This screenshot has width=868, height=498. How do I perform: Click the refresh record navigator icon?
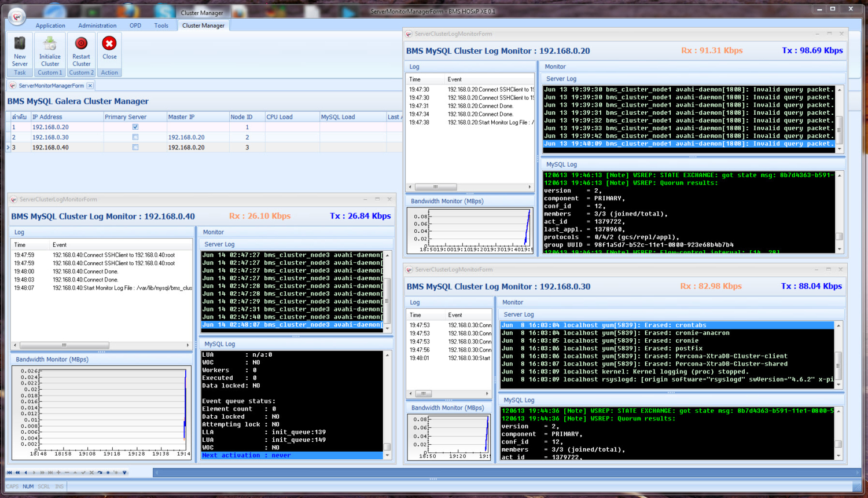pyautogui.click(x=100, y=473)
